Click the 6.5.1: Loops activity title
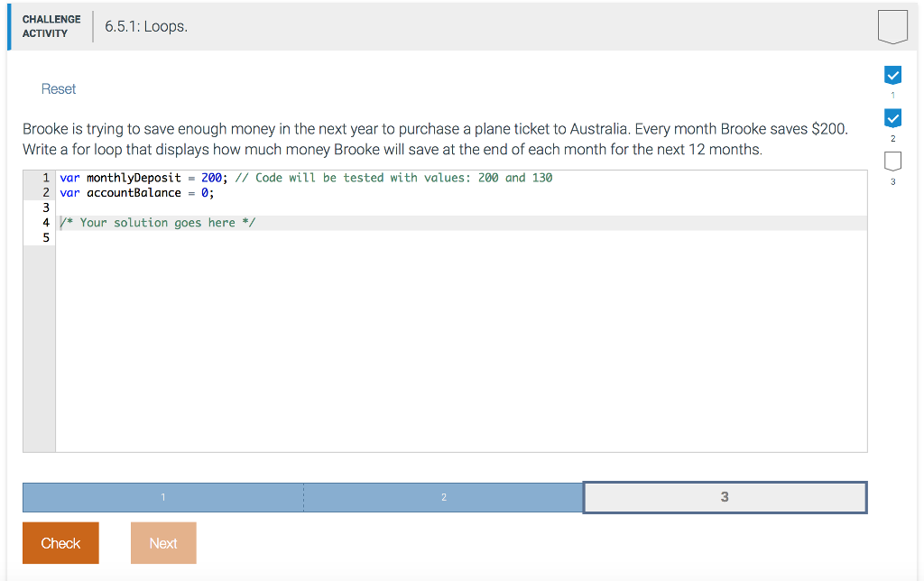924x581 pixels. coord(147,26)
